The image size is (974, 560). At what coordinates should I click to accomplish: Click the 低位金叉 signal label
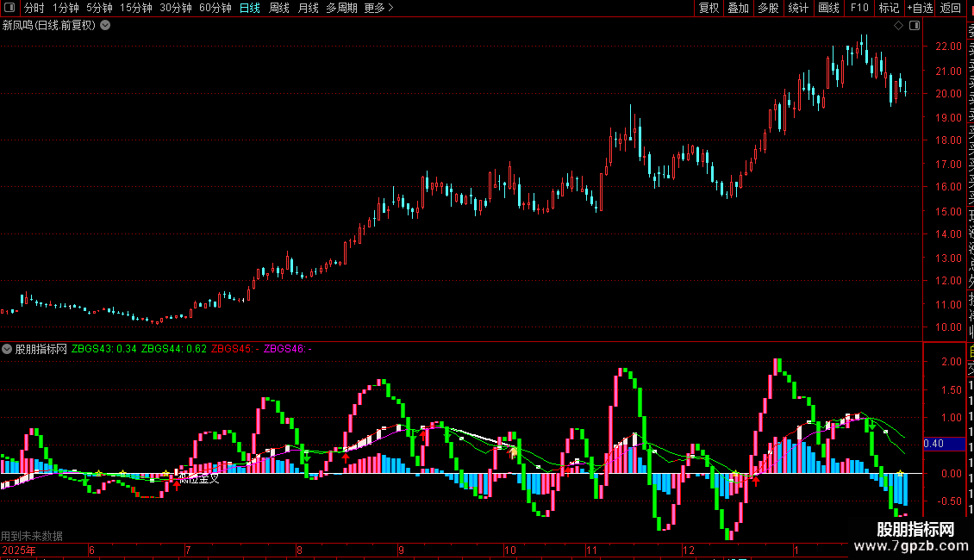point(199,479)
